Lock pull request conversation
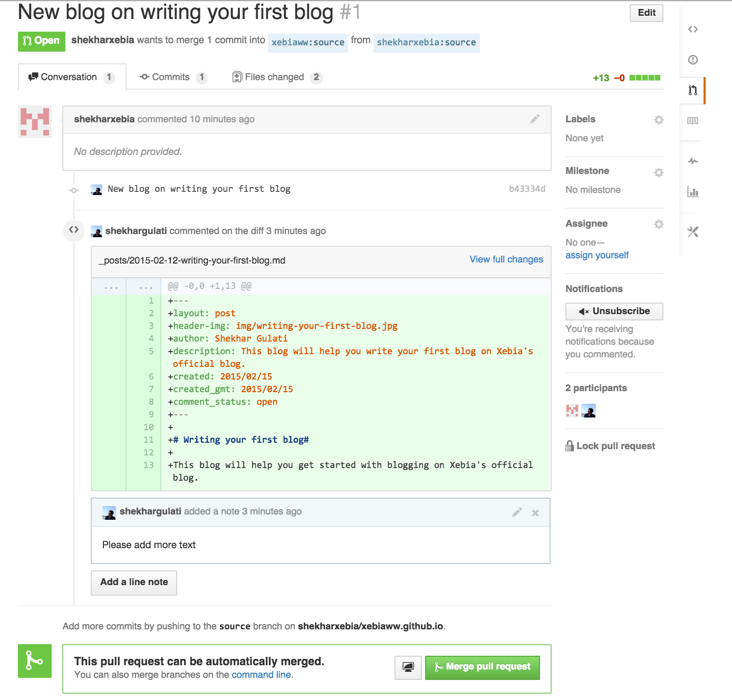Screen dimensions: 732x700 coord(610,446)
